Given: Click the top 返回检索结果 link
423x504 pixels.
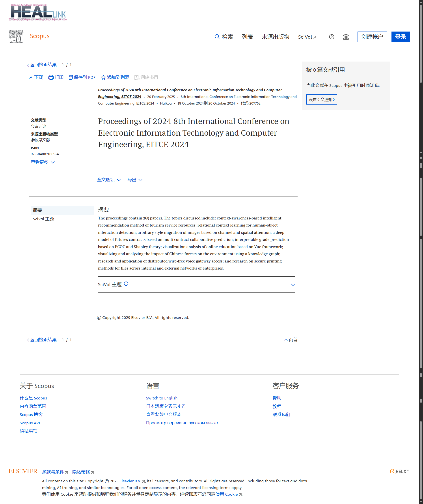Looking at the screenshot, I should [42, 65].
